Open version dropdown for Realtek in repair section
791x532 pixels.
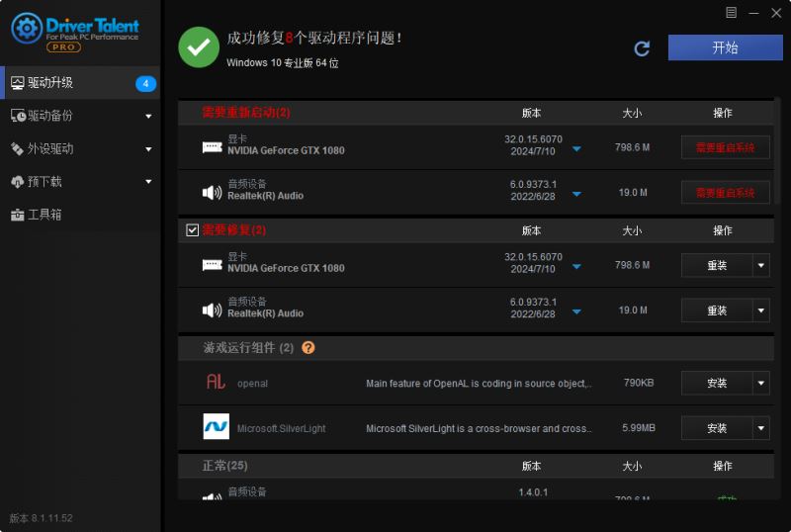point(576,311)
